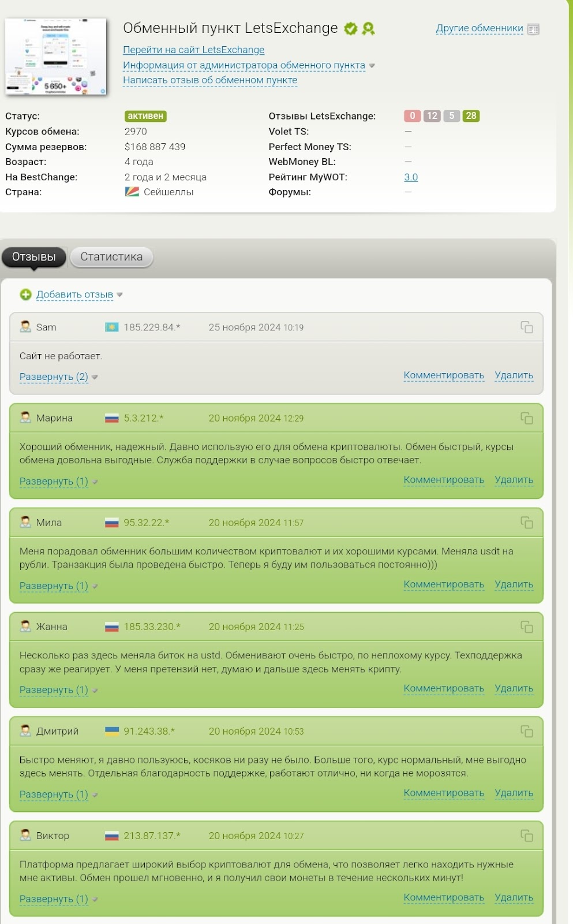Click 'Комментировать' on Жанна's review

coord(444,688)
